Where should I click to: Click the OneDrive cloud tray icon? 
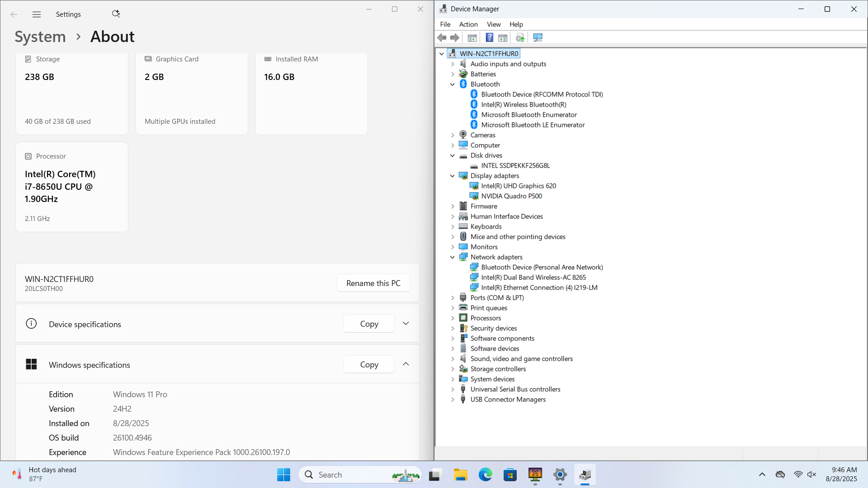[780, 474]
